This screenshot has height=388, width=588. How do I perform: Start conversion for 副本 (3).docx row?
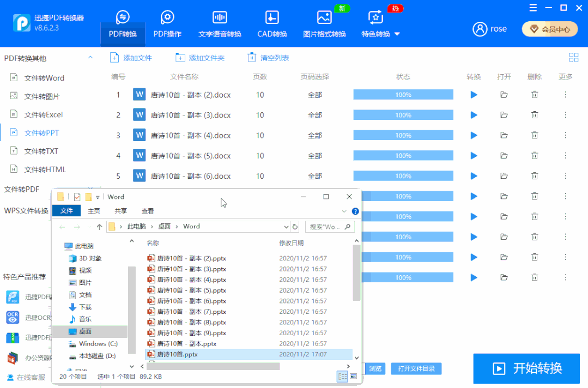[x=474, y=115]
